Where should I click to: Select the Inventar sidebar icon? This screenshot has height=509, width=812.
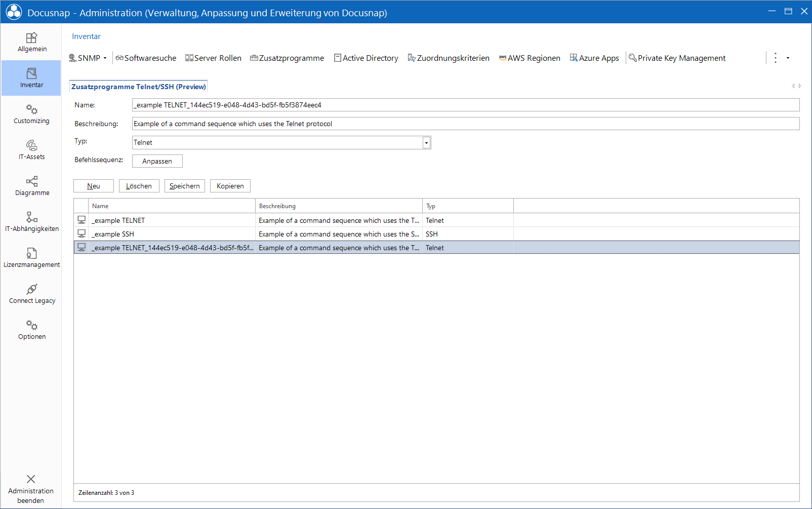pos(31,73)
